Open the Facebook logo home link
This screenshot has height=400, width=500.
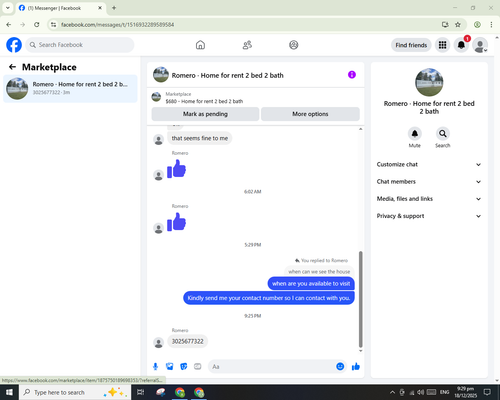[x=14, y=45]
